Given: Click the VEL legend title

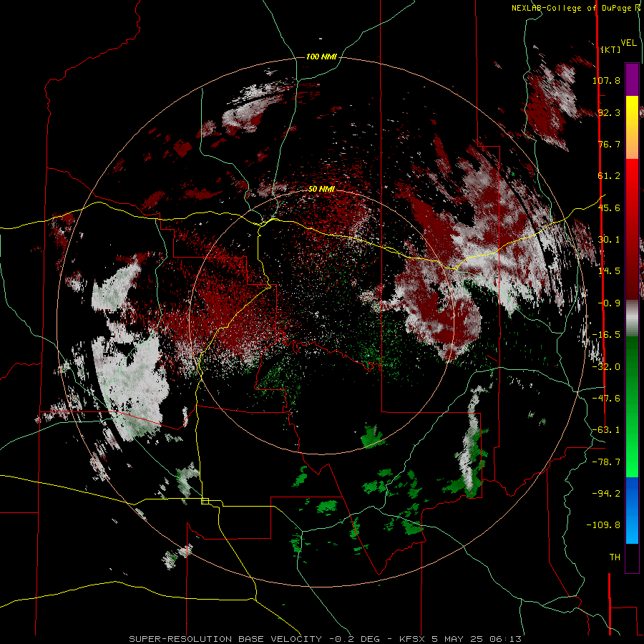Looking at the screenshot, I should point(628,43).
